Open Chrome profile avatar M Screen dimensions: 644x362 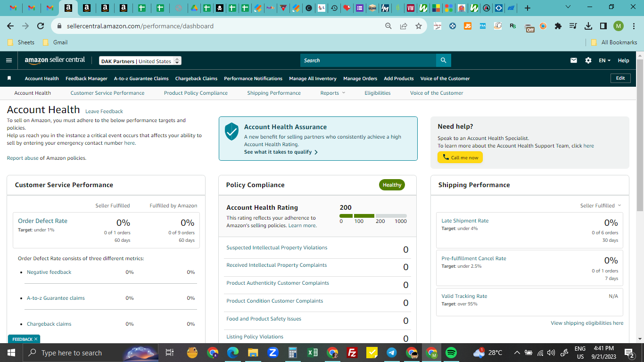coord(619,26)
